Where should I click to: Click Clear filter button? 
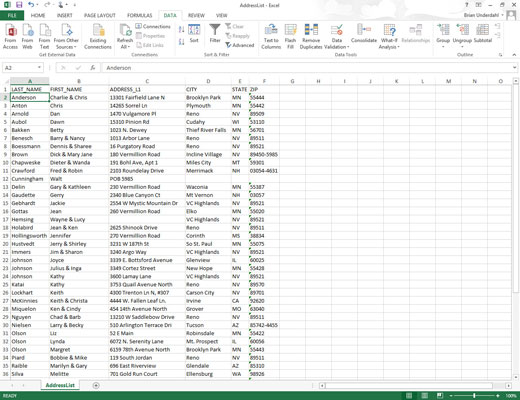pos(234,26)
